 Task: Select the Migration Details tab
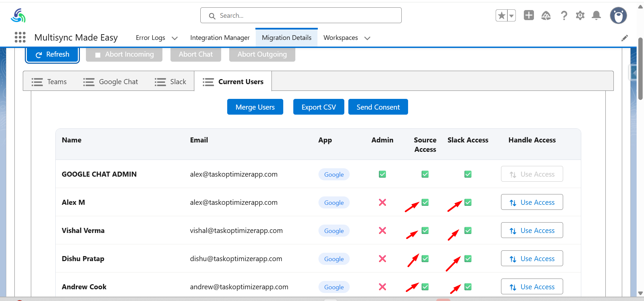click(287, 38)
